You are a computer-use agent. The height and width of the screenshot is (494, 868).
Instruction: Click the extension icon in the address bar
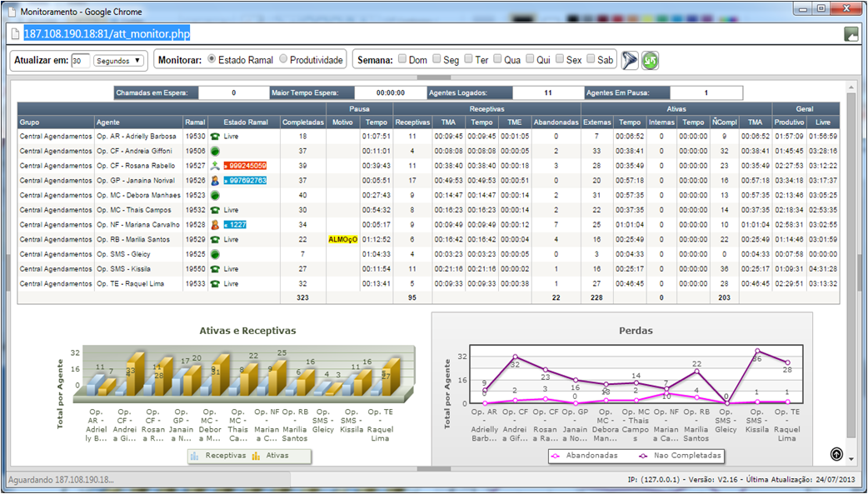[851, 34]
